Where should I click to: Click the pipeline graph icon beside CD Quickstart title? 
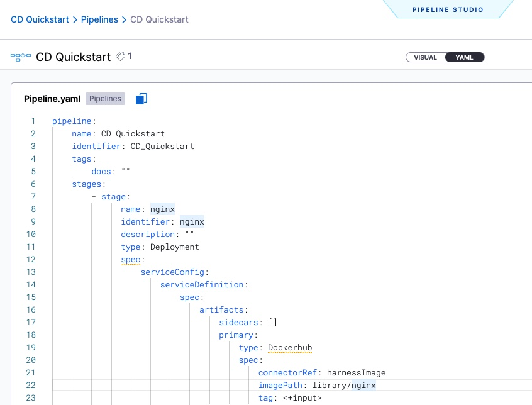[x=21, y=57]
